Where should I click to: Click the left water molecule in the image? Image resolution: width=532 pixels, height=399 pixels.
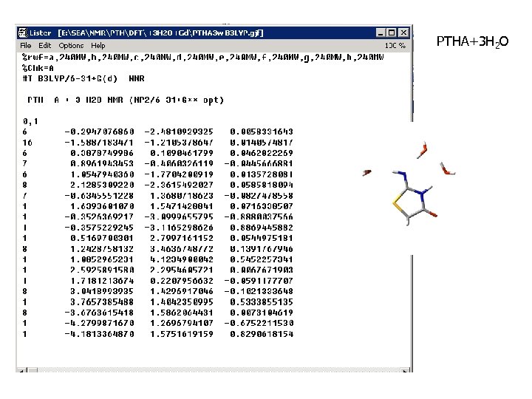(x=367, y=173)
